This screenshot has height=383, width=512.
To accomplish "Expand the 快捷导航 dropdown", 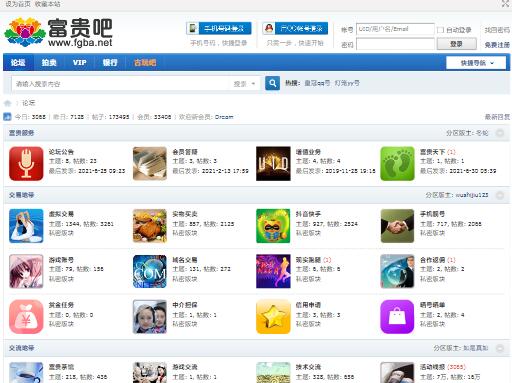I will (x=476, y=63).
